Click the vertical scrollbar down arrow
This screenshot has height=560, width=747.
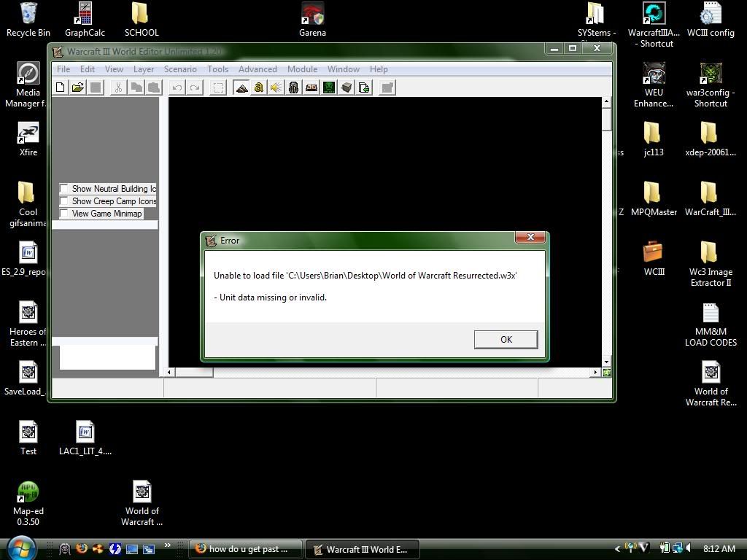click(606, 362)
